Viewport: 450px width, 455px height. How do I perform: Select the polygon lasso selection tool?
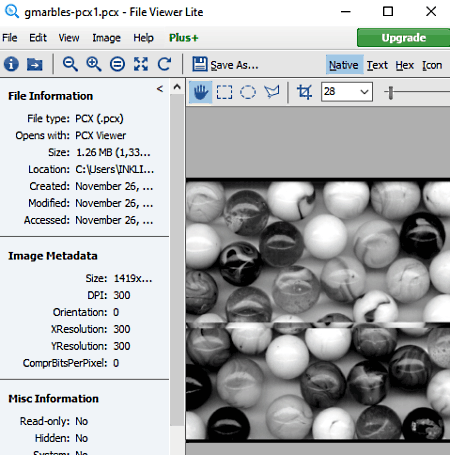click(x=272, y=92)
